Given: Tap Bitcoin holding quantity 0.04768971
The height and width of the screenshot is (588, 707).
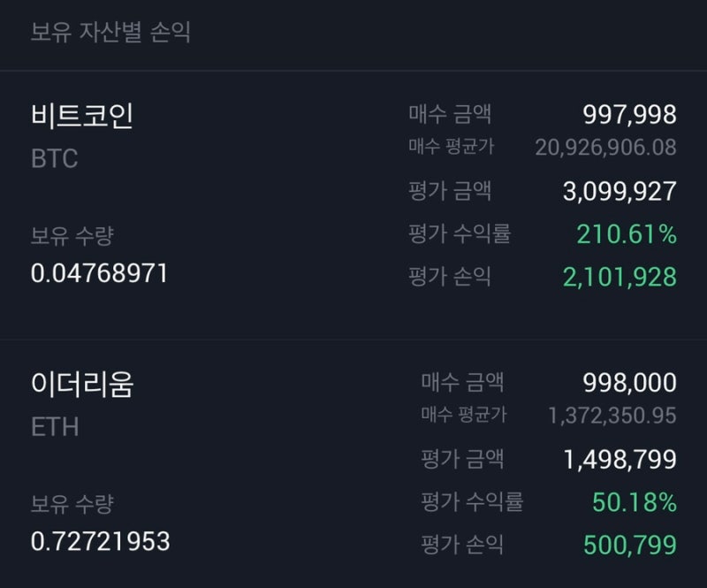Looking at the screenshot, I should pos(99,273).
